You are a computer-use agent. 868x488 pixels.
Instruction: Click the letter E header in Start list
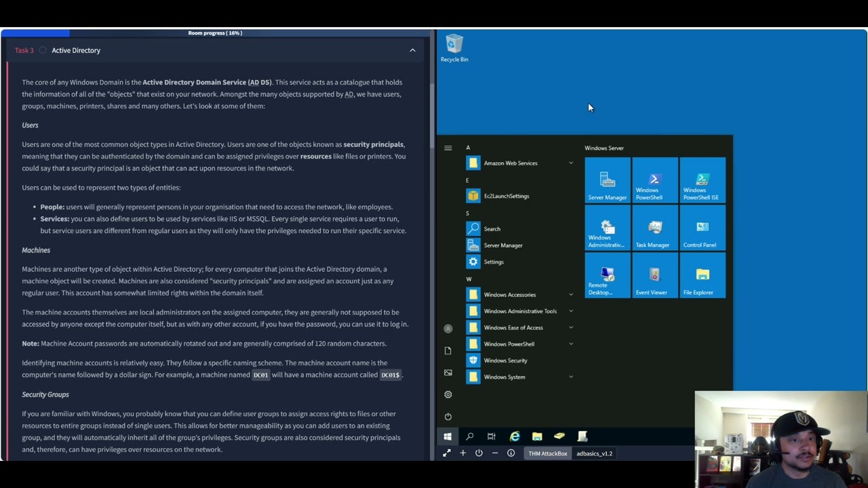click(x=467, y=180)
